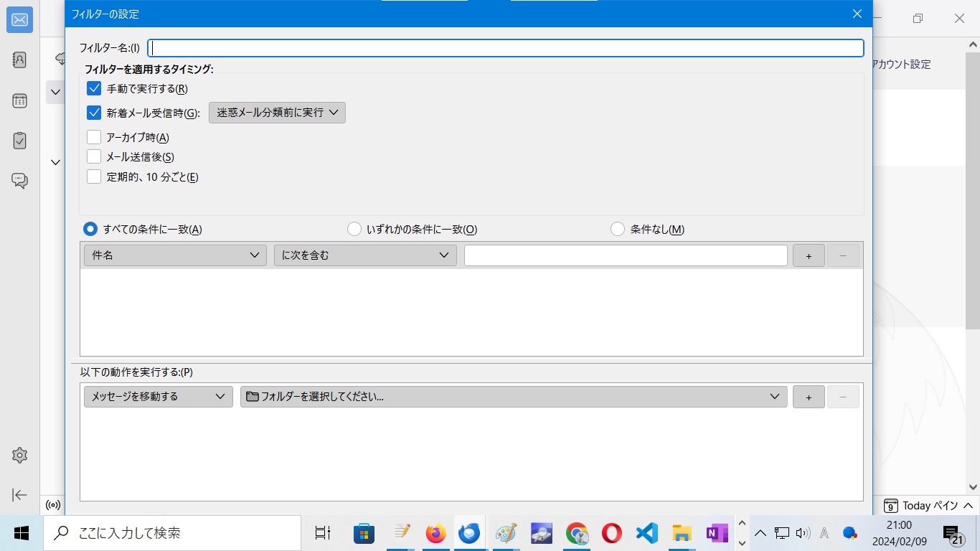Select いずれかの条件に一致 radio button
980x551 pixels.
point(354,230)
